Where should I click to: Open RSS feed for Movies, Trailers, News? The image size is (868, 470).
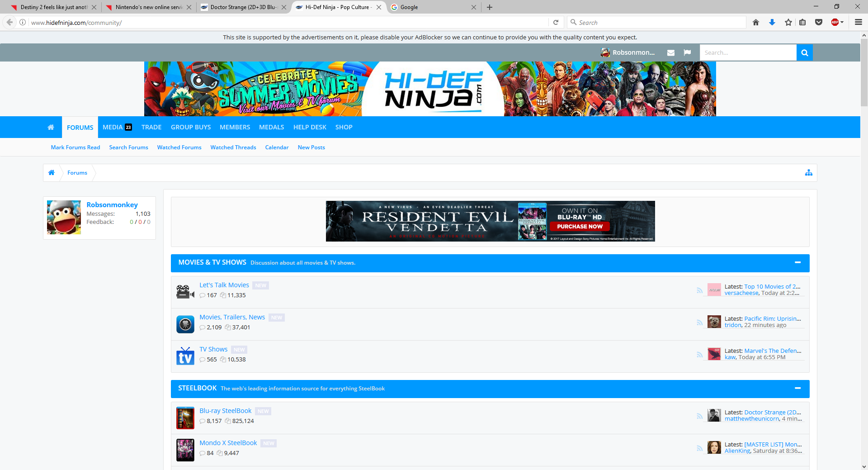pos(699,323)
